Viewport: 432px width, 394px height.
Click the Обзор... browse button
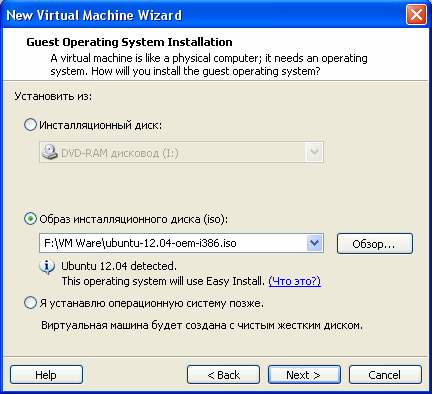(x=375, y=244)
